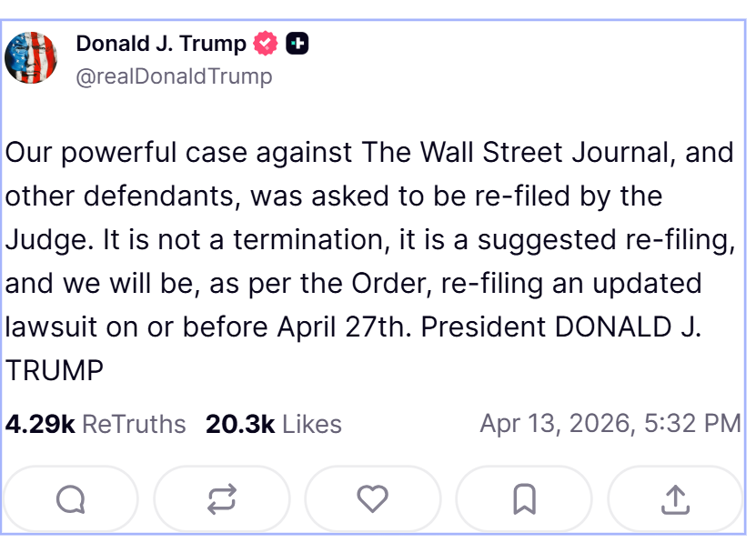
Task: ReTruth the post using the arrows icon
Action: coord(221,498)
